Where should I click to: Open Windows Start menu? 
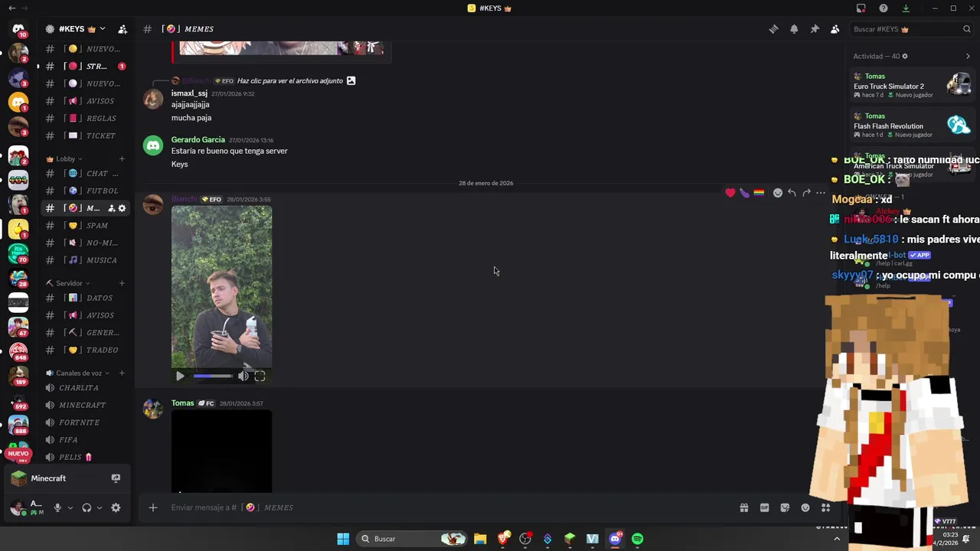(x=343, y=539)
